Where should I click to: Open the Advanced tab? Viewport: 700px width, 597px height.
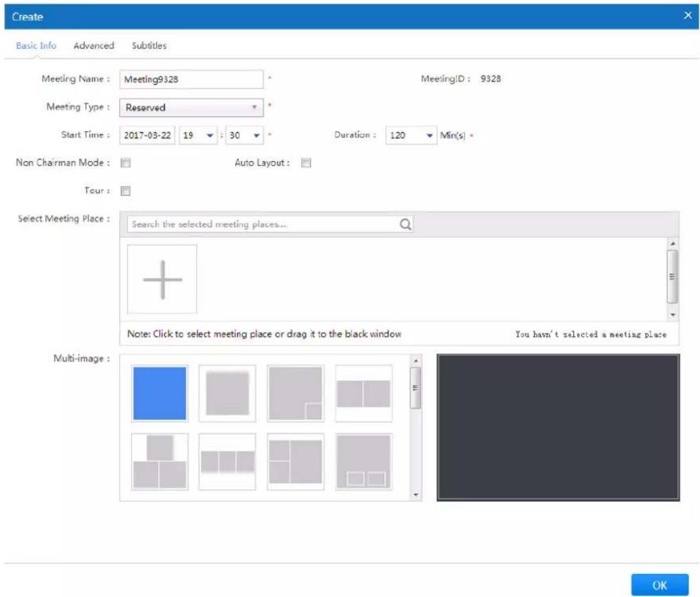coord(94,46)
